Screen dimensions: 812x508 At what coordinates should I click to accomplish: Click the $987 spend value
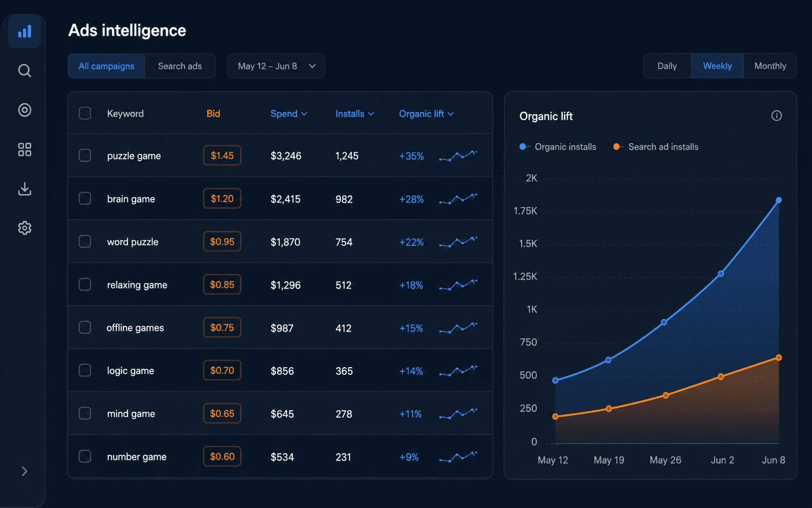click(282, 328)
